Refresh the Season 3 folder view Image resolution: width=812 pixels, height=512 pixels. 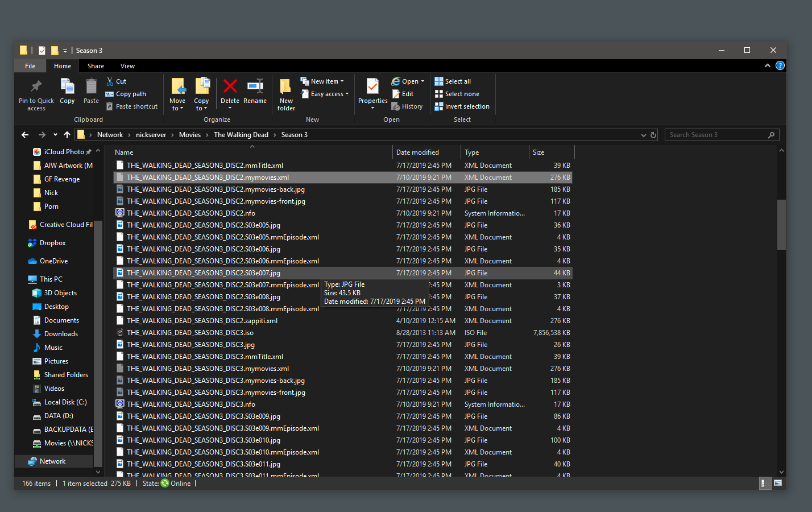click(653, 135)
